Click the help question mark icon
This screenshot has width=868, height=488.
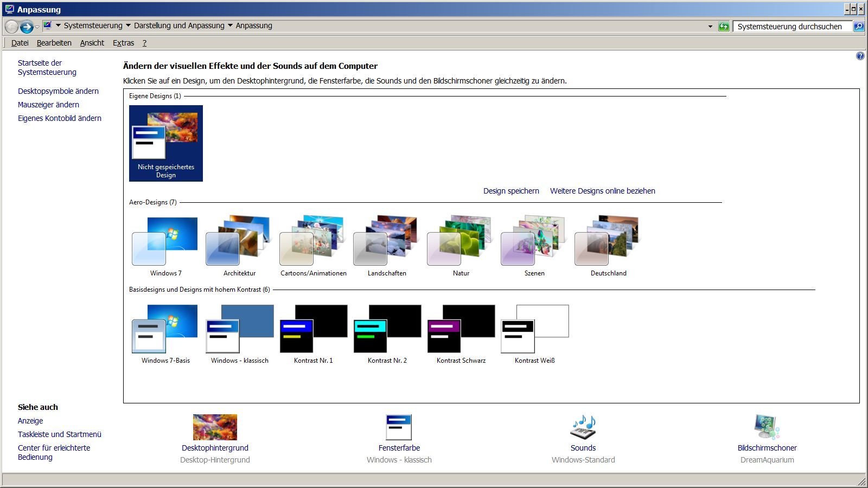pyautogui.click(x=860, y=56)
